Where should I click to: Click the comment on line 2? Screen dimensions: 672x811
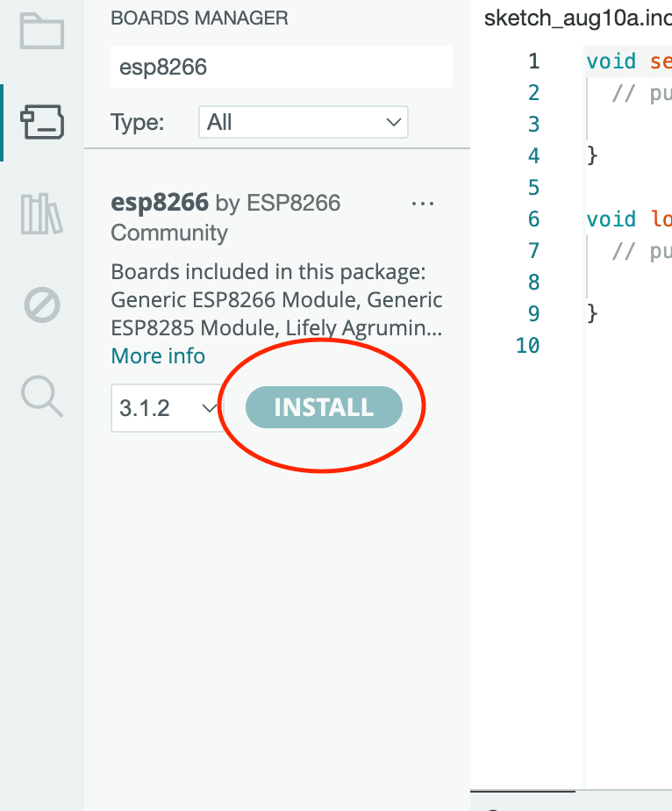(x=642, y=94)
